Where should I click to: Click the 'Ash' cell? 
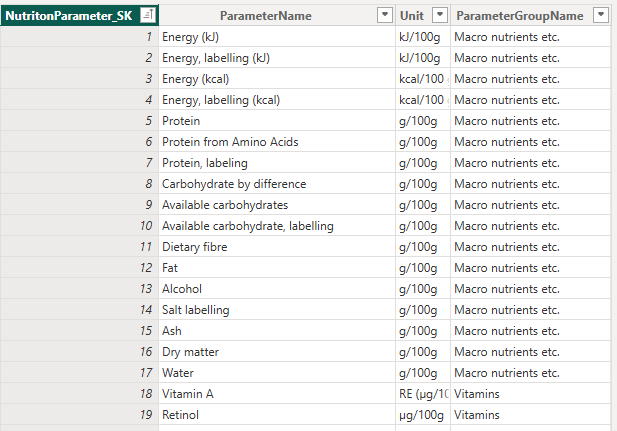(277, 331)
